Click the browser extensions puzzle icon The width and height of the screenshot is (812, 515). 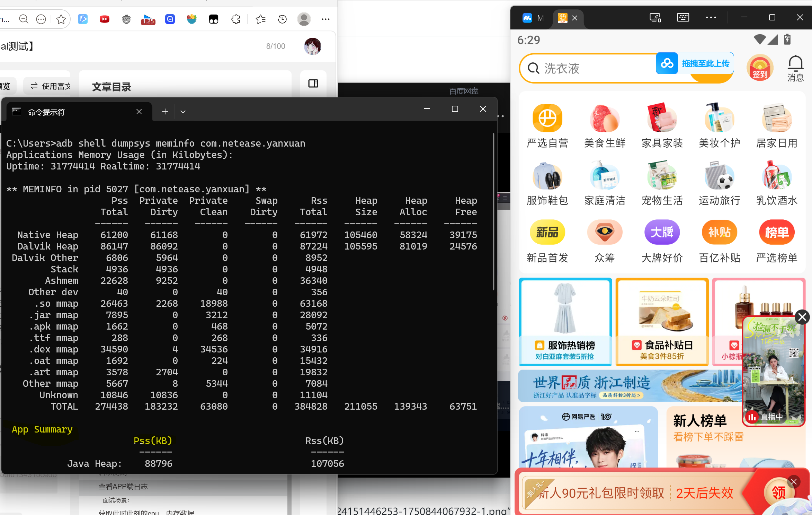coord(236,19)
